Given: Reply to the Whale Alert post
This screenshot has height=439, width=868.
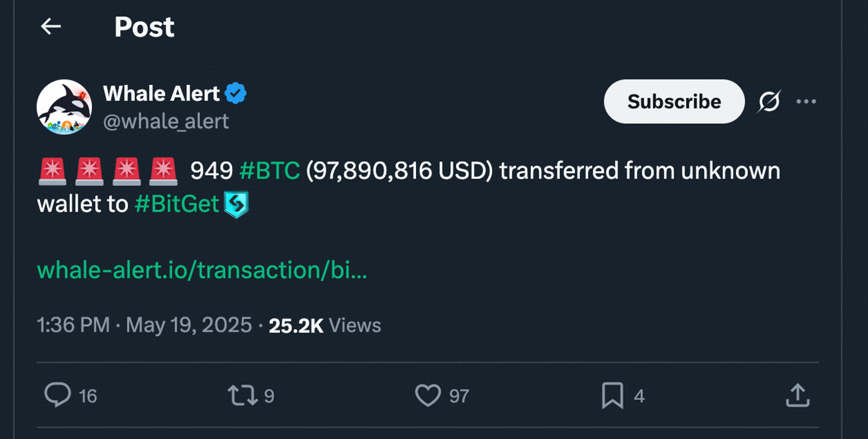Looking at the screenshot, I should pyautogui.click(x=58, y=396).
